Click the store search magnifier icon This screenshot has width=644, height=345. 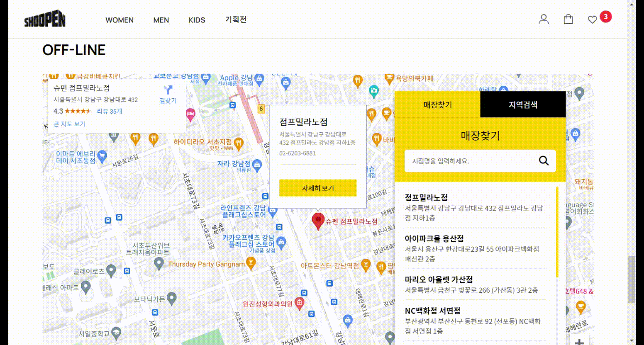pos(544,160)
